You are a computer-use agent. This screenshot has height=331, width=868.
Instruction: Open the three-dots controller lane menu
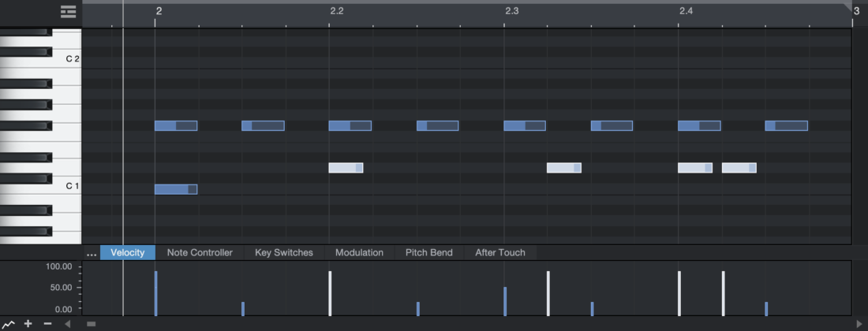point(92,253)
